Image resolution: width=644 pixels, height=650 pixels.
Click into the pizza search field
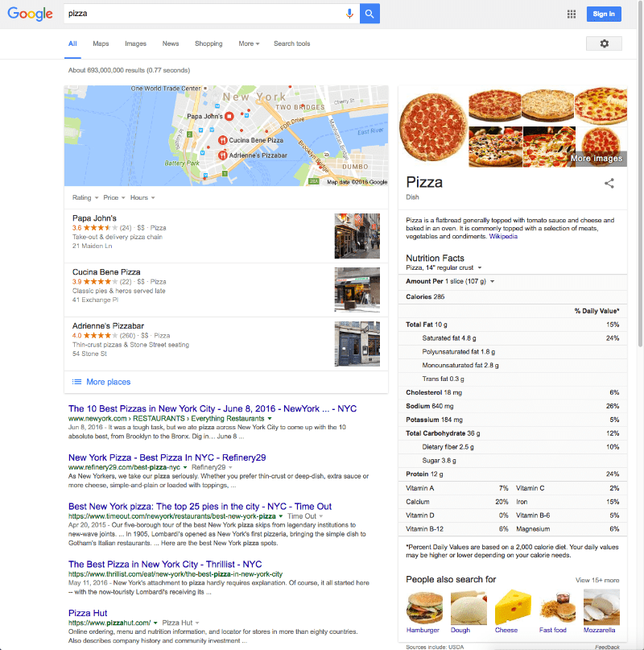[x=203, y=14]
